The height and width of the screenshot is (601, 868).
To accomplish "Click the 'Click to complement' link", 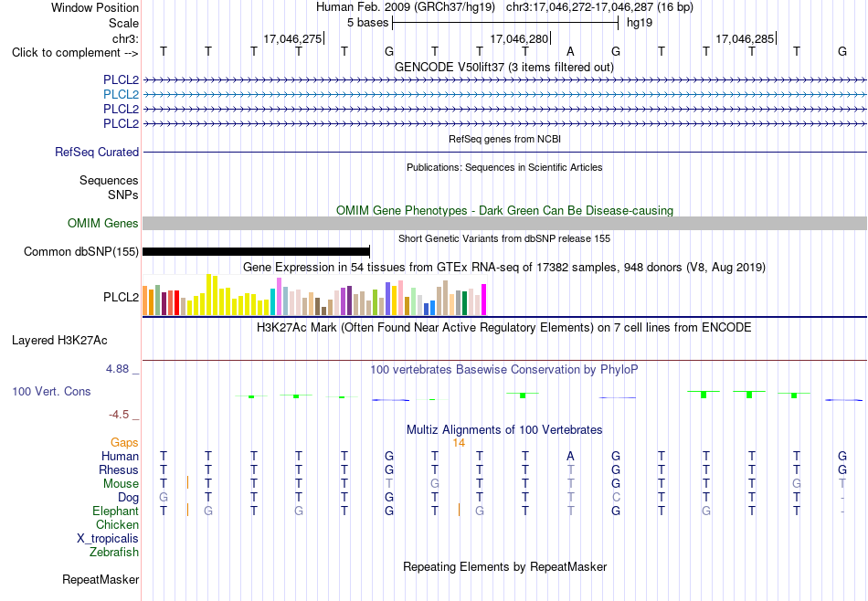I will point(75,53).
